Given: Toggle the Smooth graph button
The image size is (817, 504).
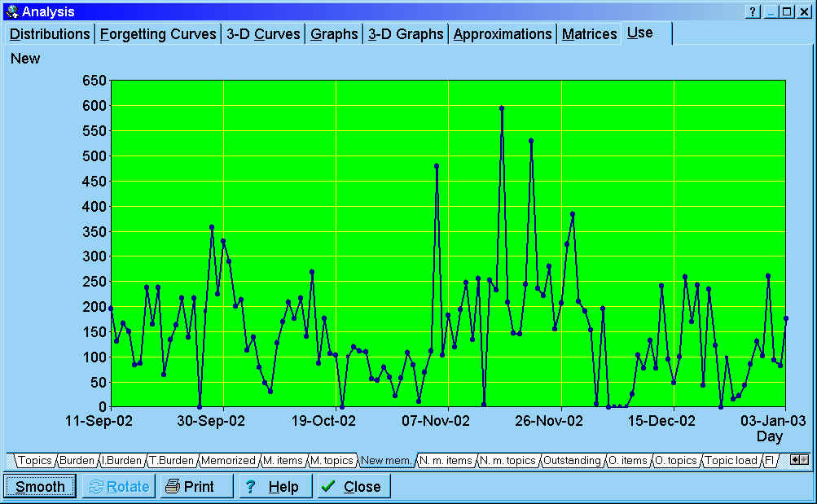Looking at the screenshot, I should pyautogui.click(x=40, y=486).
